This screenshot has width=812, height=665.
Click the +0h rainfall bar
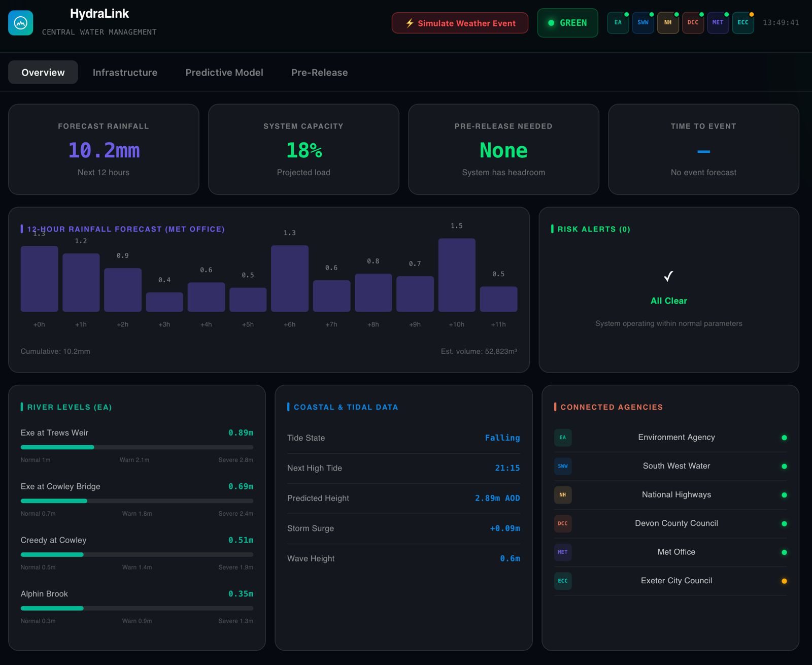(39, 279)
